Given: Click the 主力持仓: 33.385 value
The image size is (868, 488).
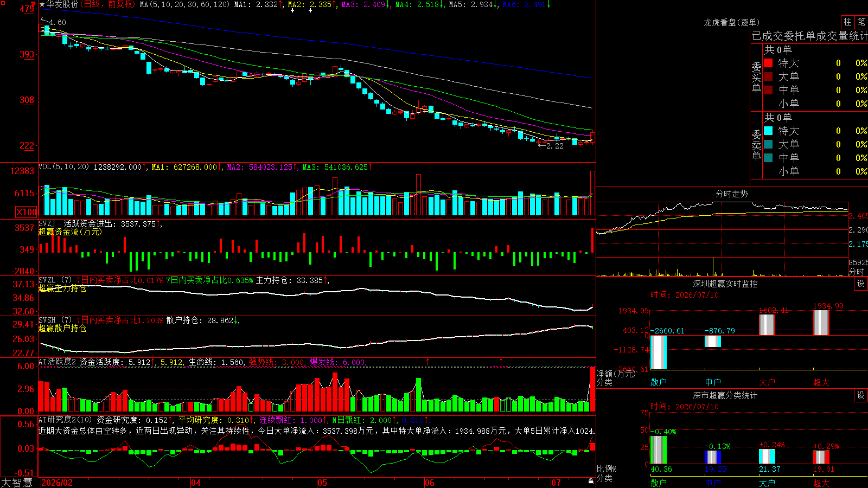Looking at the screenshot, I should [x=292, y=280].
